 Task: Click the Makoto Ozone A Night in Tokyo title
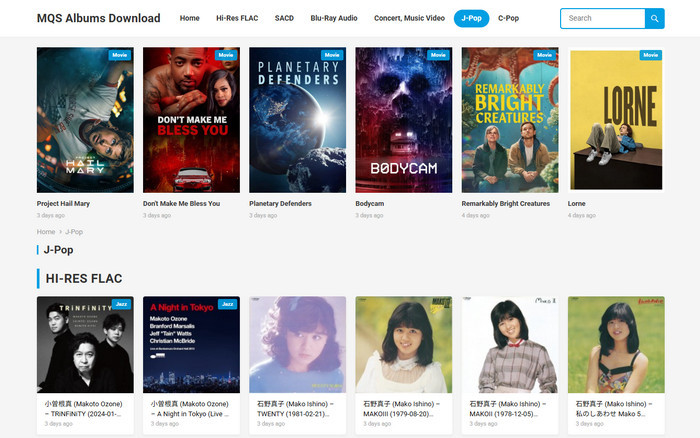pyautogui.click(x=190, y=409)
